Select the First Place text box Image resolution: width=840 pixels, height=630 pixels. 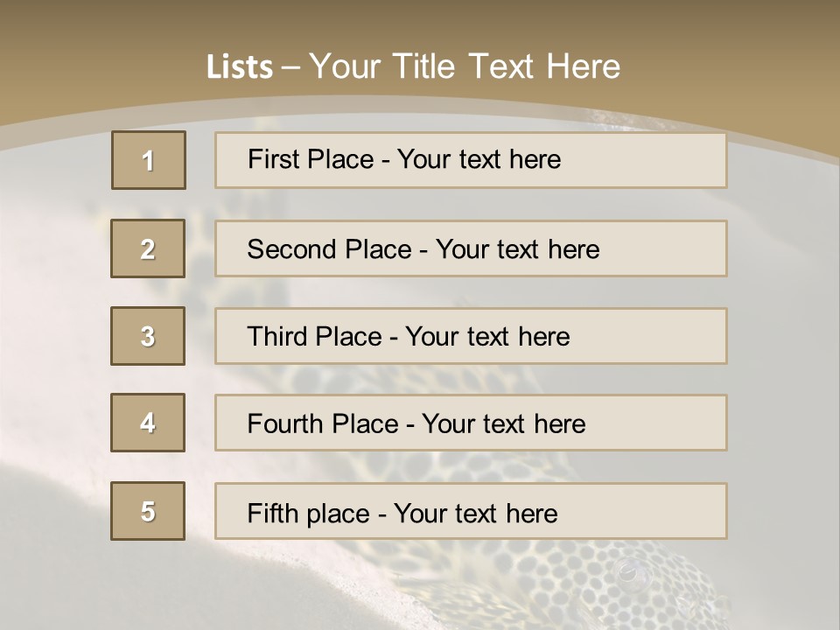pos(471,160)
